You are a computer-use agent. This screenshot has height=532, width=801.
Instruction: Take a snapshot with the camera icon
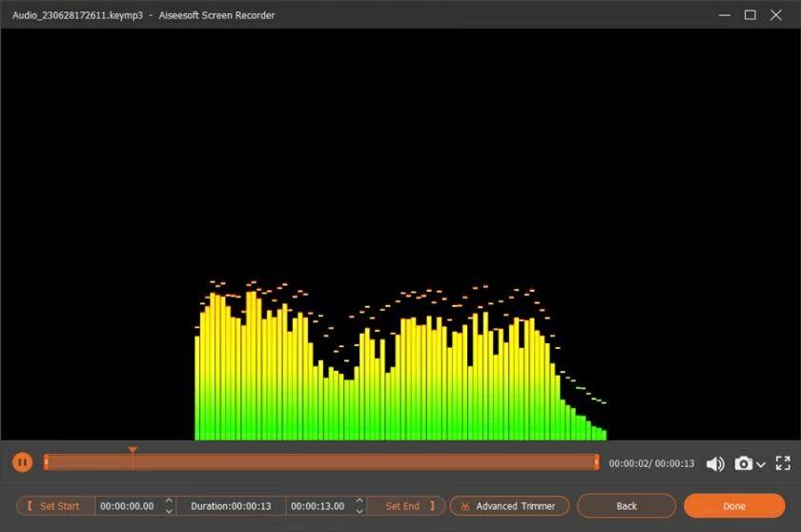(743, 463)
